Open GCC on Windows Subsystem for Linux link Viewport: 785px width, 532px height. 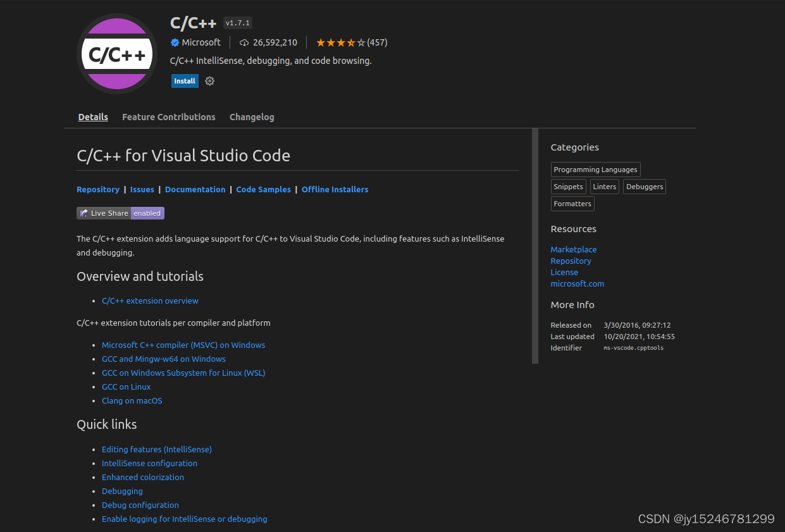[183, 373]
